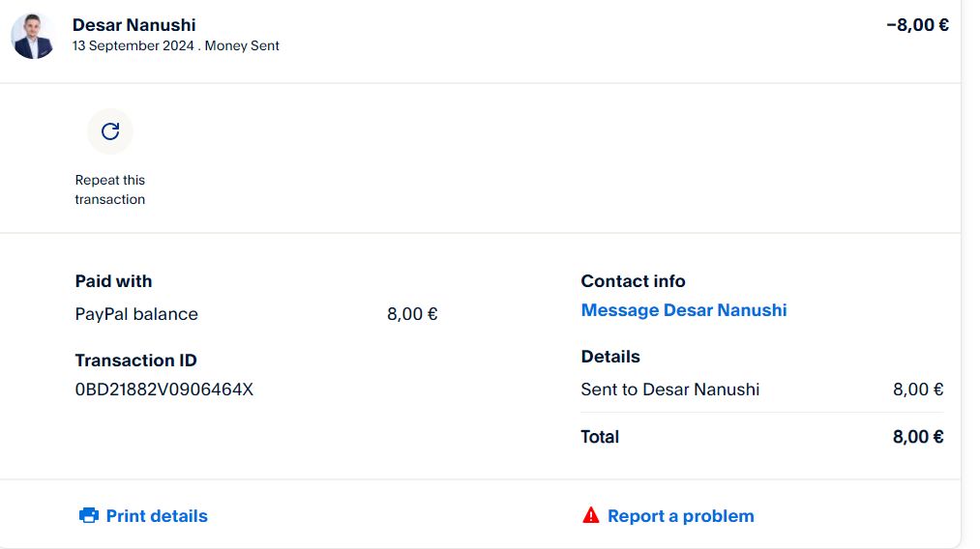Click the transaction ID 0BD21882V0906464X
The height and width of the screenshot is (549, 980).
click(x=163, y=390)
